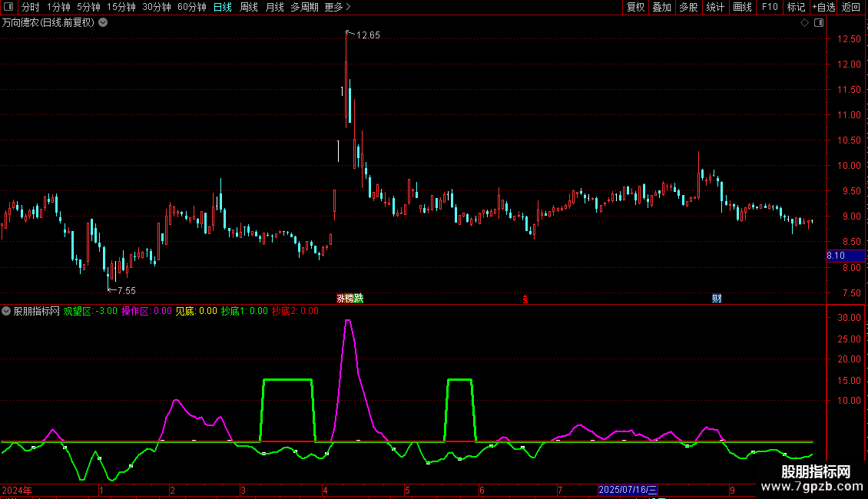The image size is (868, 499).
Task: Switch to 分时 intraday view
Action: 31,7
